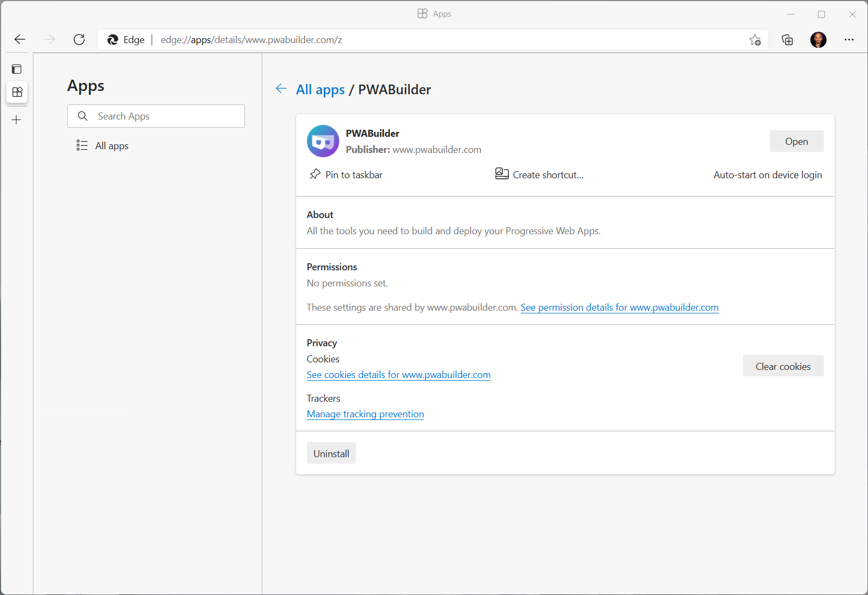The image size is (868, 595).
Task: Navigate back with the browser back arrow
Action: (19, 39)
